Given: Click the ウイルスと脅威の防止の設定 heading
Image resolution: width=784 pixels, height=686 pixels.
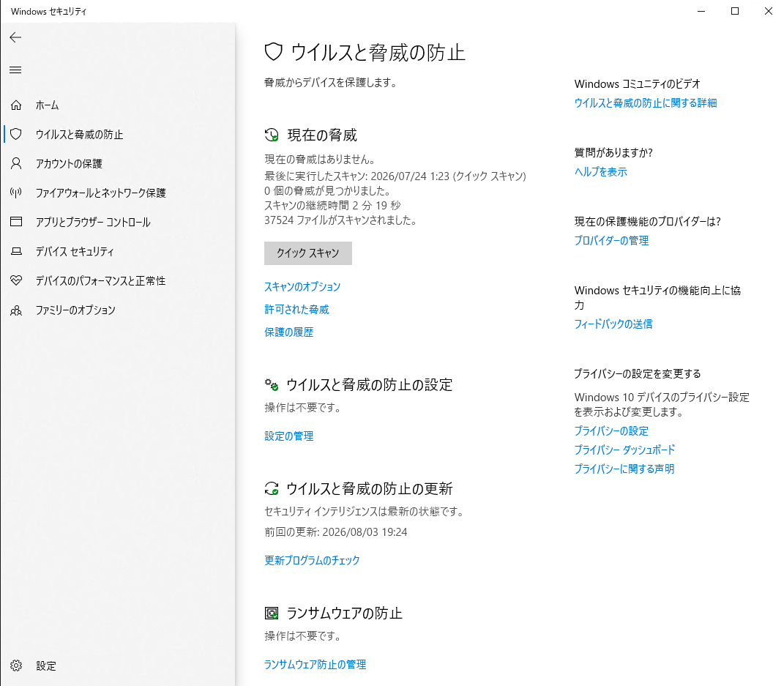Looking at the screenshot, I should point(370,384).
